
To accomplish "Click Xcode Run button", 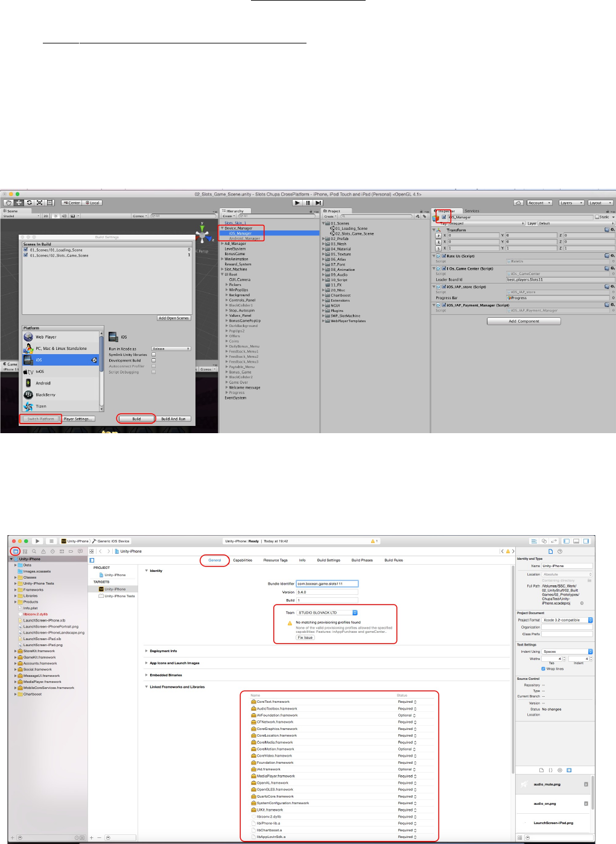I will 37,541.
